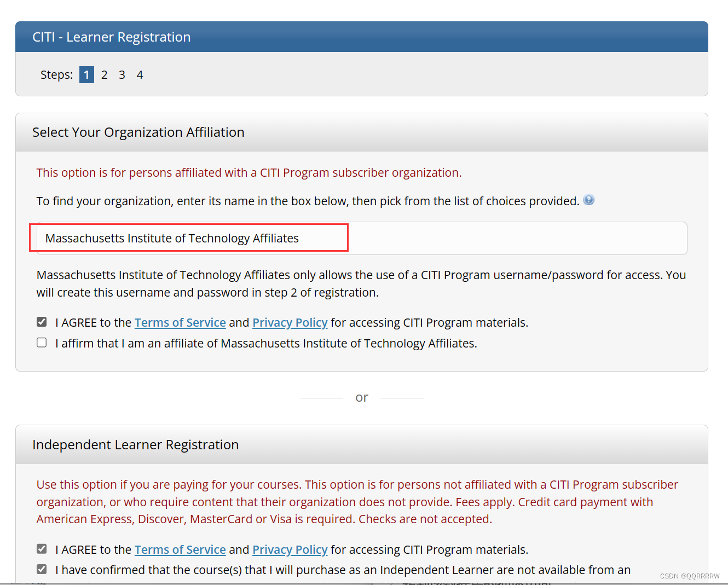The image size is (728, 585).
Task: Select step 3 in the Steps indicator
Action: (x=122, y=74)
